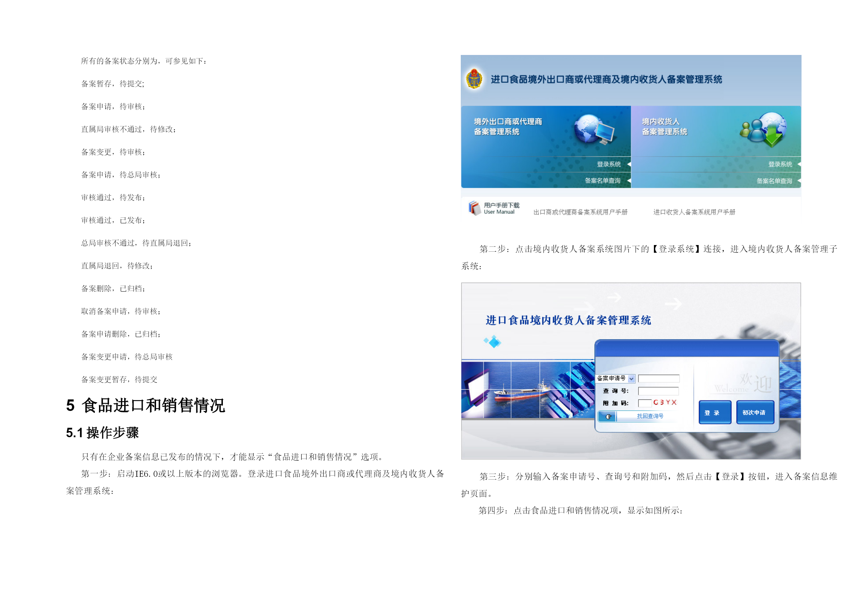Click the text 总局审核不通过，待直属局退回
The image size is (868, 614).
(x=136, y=243)
